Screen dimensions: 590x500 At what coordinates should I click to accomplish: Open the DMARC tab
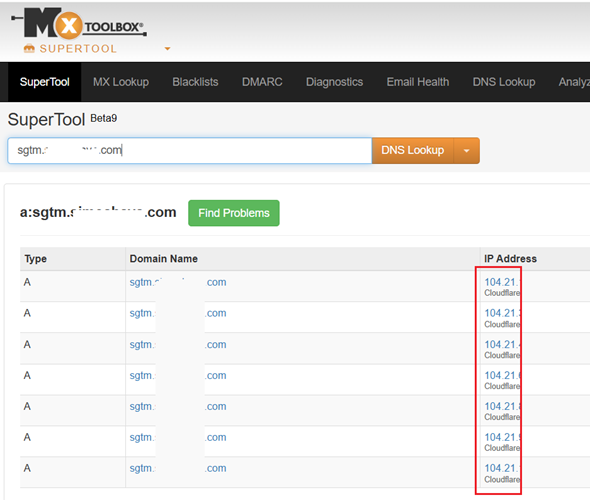click(x=262, y=82)
